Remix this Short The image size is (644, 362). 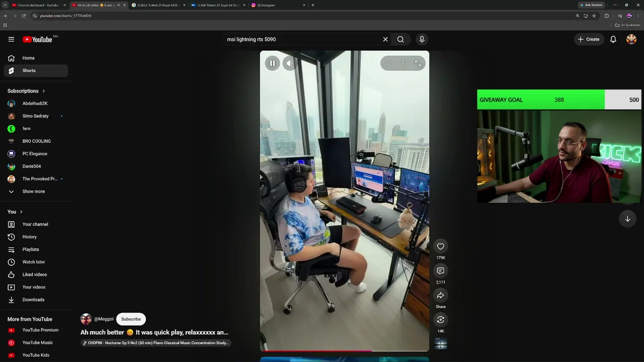pyautogui.click(x=440, y=320)
